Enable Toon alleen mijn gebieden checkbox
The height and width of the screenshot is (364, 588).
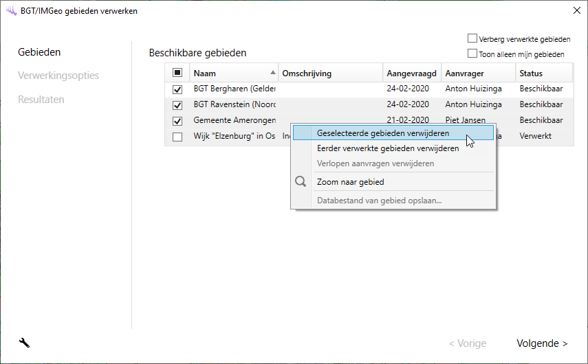(x=472, y=54)
